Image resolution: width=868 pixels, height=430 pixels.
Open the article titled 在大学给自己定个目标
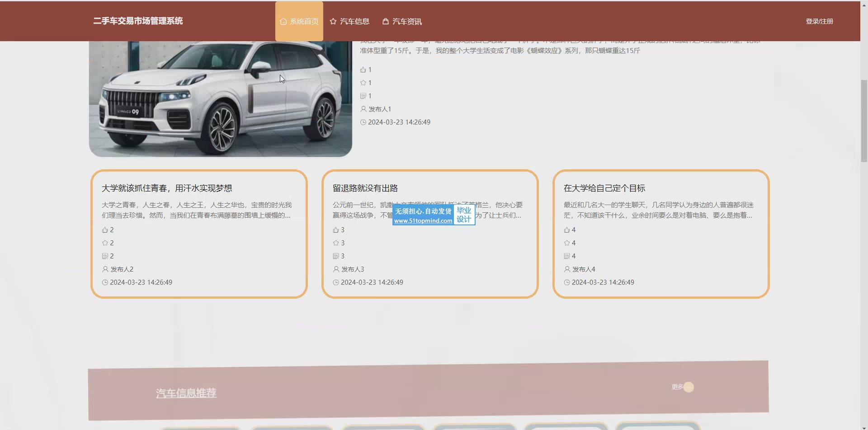coord(604,188)
